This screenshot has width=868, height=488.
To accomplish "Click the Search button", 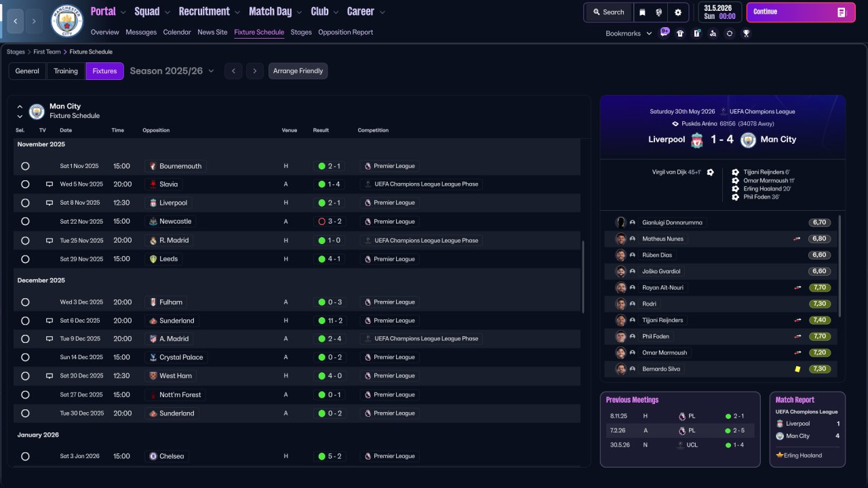I will click(x=608, y=12).
